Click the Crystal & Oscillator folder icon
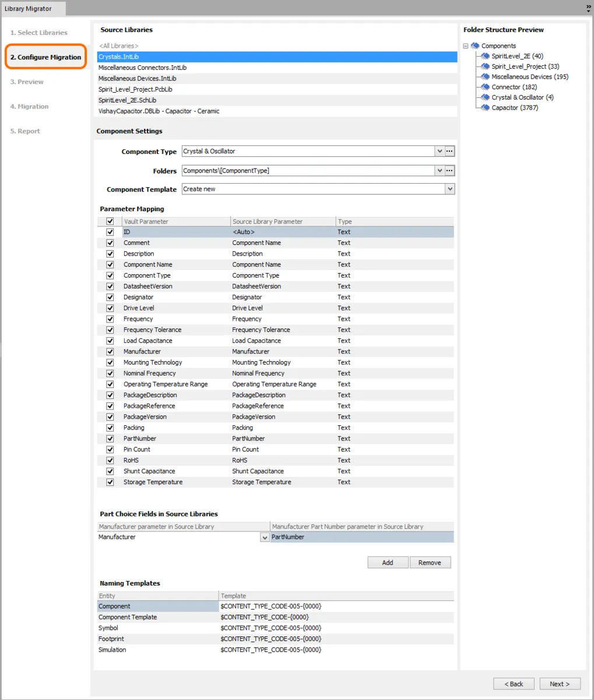The height and width of the screenshot is (700, 594). [x=485, y=97]
